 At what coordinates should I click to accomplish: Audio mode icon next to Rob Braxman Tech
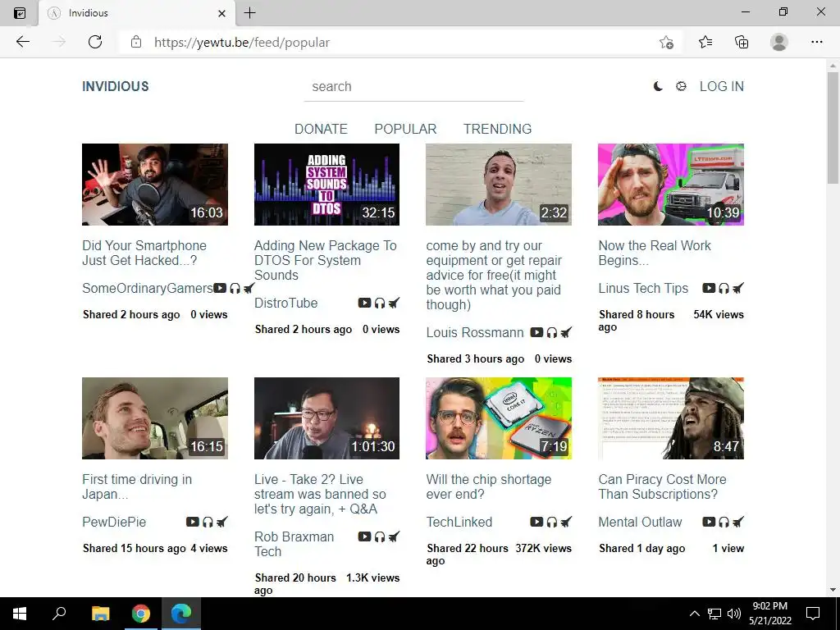pos(379,536)
